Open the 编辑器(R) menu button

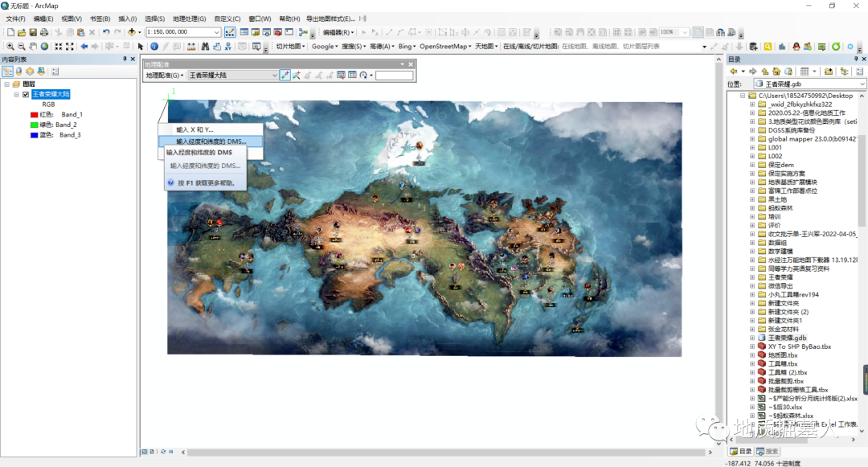click(338, 32)
